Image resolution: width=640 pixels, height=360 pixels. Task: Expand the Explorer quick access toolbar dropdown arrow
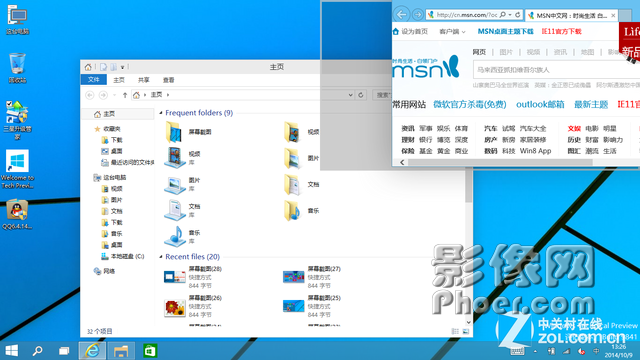122,67
